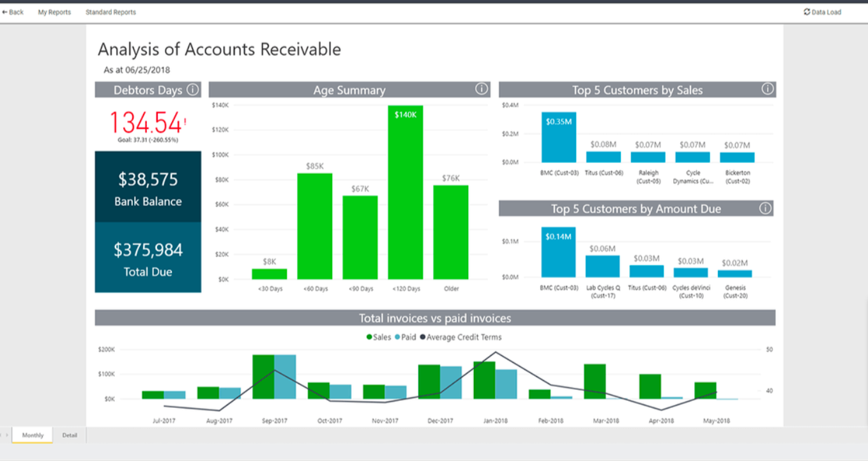Screen dimensions: 868x461
Task: Click the $0.08M label above the Titus bar
Action: coord(604,145)
